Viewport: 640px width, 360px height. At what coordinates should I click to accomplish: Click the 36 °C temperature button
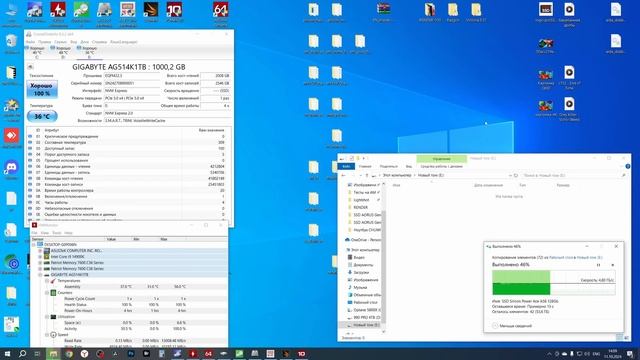42,116
